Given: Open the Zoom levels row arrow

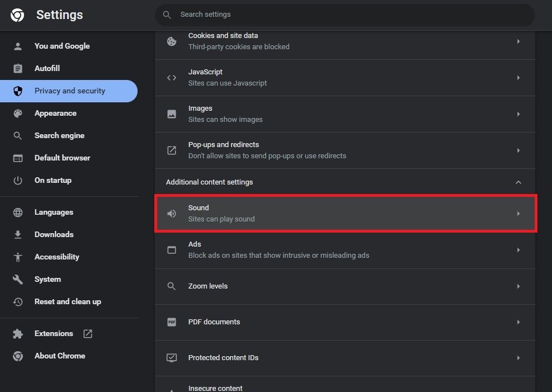Looking at the screenshot, I should click(518, 286).
